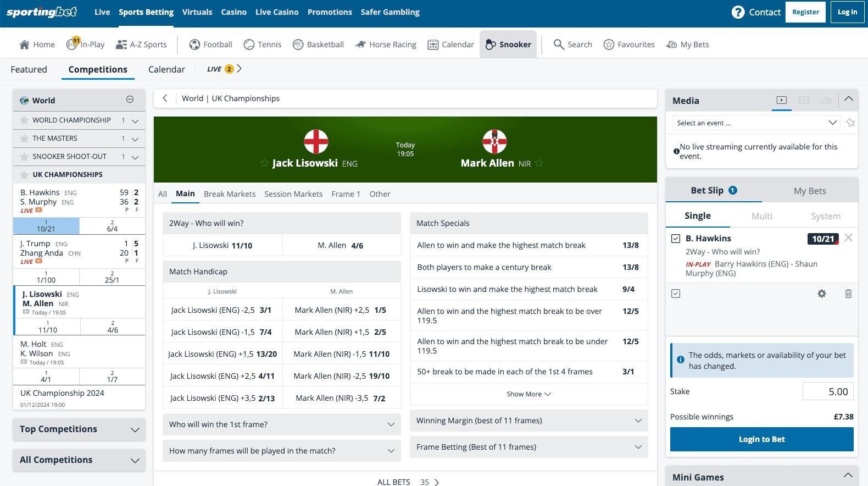Open bet slip settings gear
The height and width of the screenshot is (486, 868).
point(822,294)
